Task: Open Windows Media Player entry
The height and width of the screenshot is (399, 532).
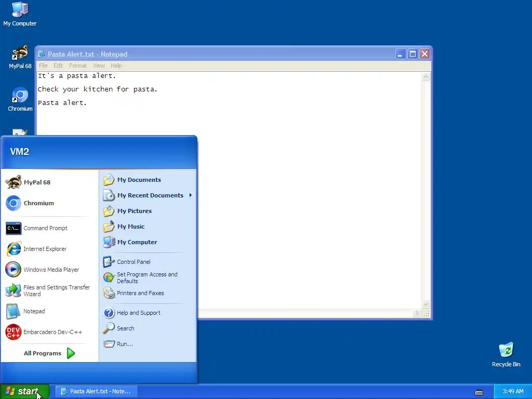Action: click(50, 270)
